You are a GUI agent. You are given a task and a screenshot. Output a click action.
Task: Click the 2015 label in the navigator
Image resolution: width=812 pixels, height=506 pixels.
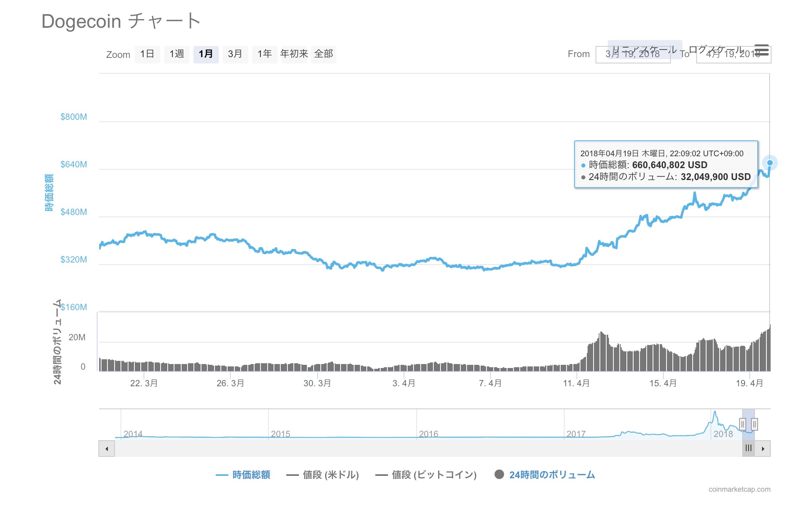click(280, 434)
